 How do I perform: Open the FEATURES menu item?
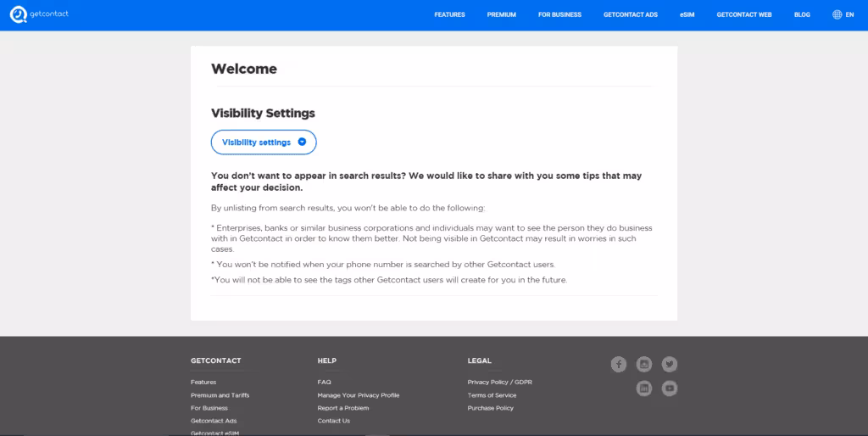[449, 15]
